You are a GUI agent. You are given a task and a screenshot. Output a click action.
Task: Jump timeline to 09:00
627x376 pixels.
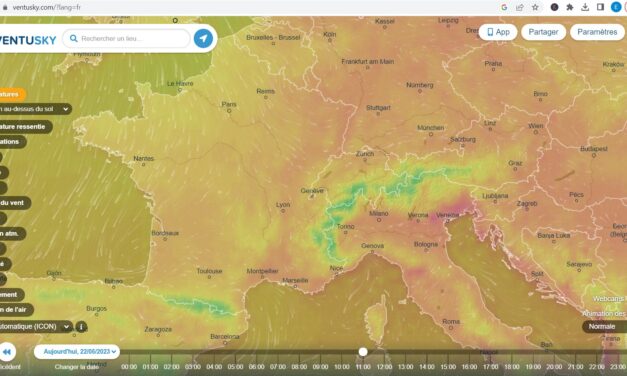pos(320,367)
